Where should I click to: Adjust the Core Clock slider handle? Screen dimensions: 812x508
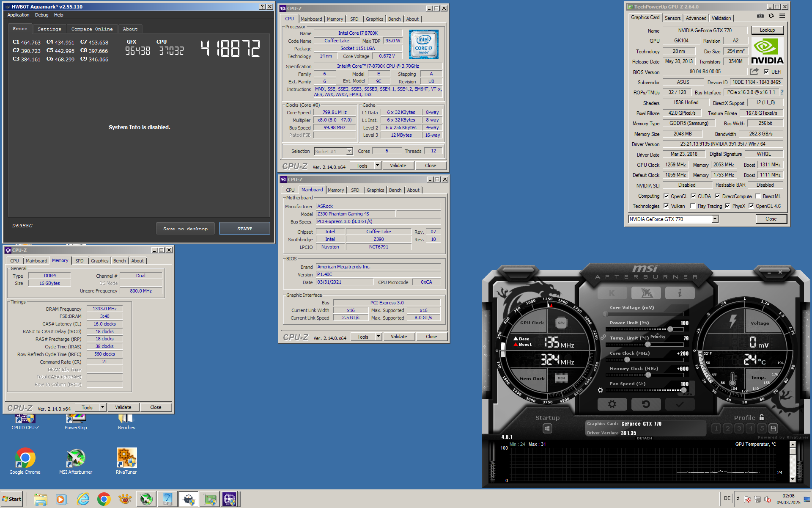627,359
